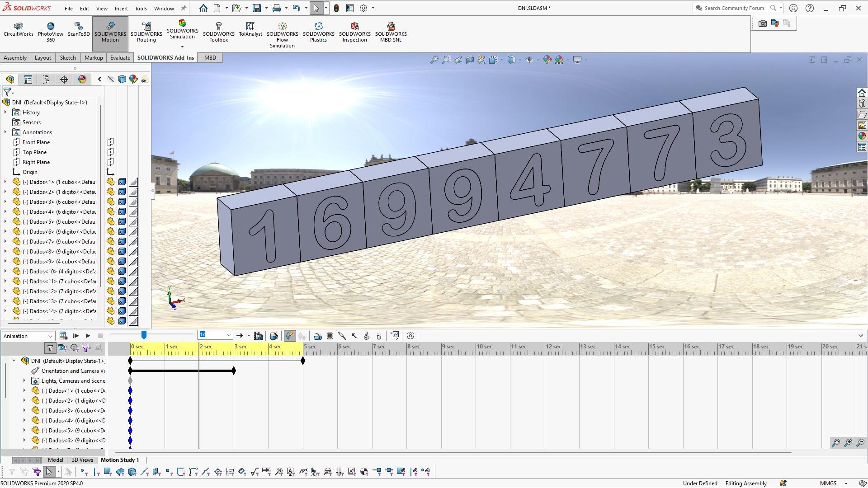The height and width of the screenshot is (488, 868).
Task: Open the study type Animation dropdown
Action: 28,336
